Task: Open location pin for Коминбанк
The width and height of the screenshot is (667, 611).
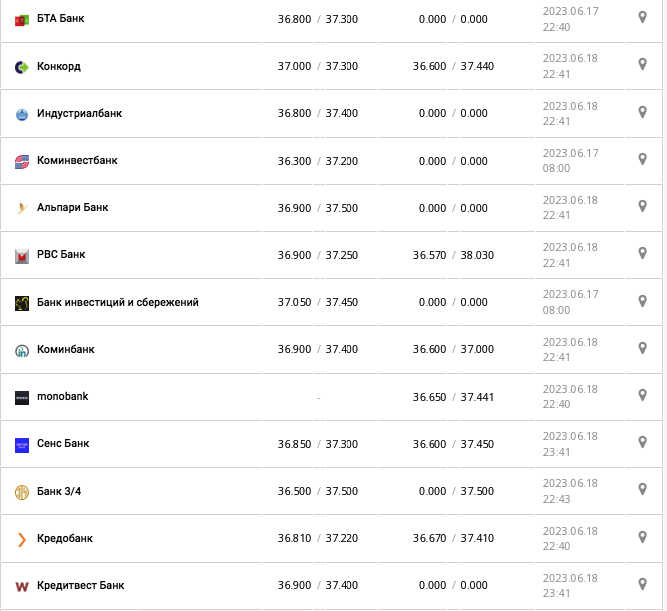Action: 642,348
